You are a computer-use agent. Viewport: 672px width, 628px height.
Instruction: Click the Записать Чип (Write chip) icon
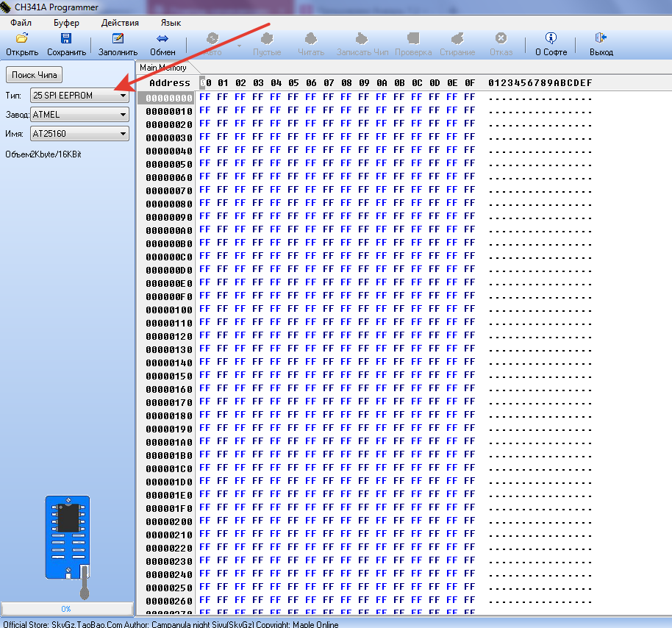tap(362, 38)
